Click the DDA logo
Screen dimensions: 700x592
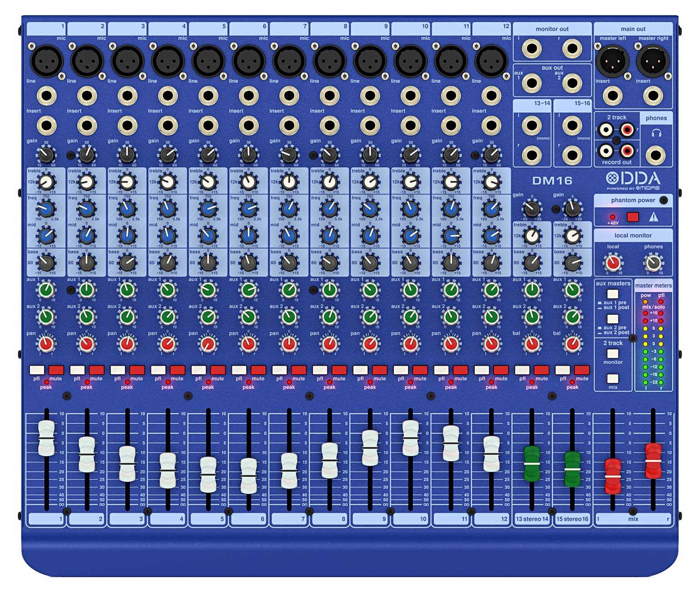click(633, 180)
